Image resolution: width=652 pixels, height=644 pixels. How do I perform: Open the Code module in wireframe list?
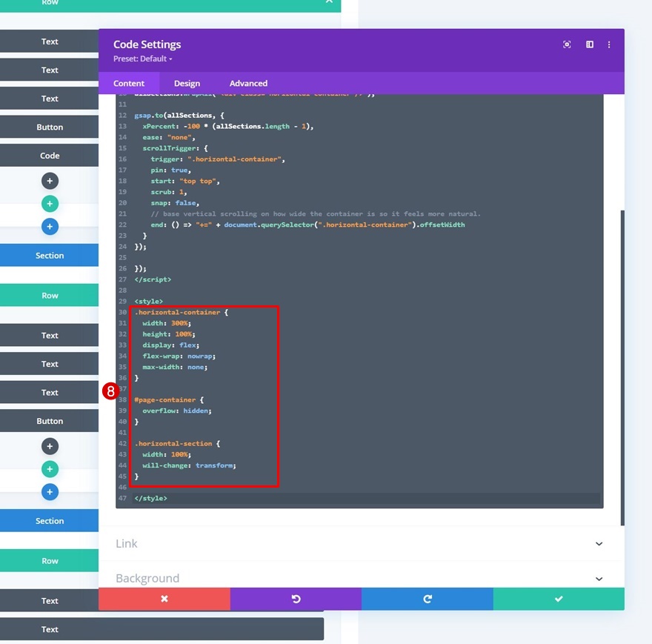(50, 156)
